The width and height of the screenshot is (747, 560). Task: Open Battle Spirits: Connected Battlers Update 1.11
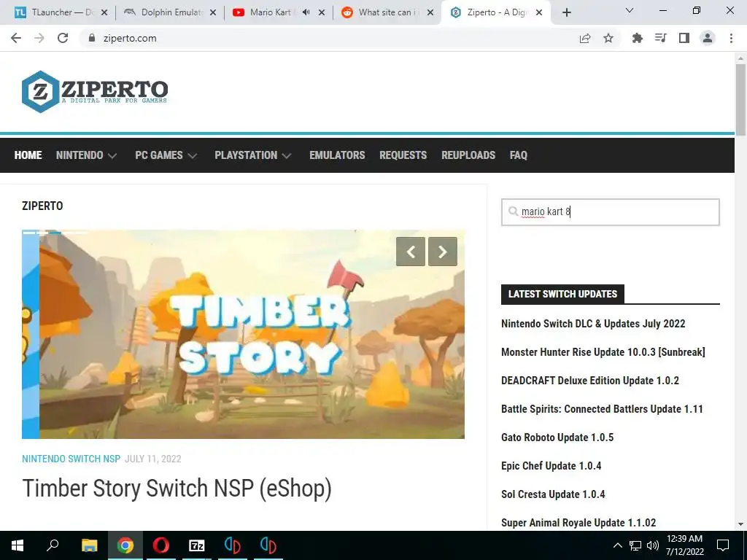coord(602,409)
